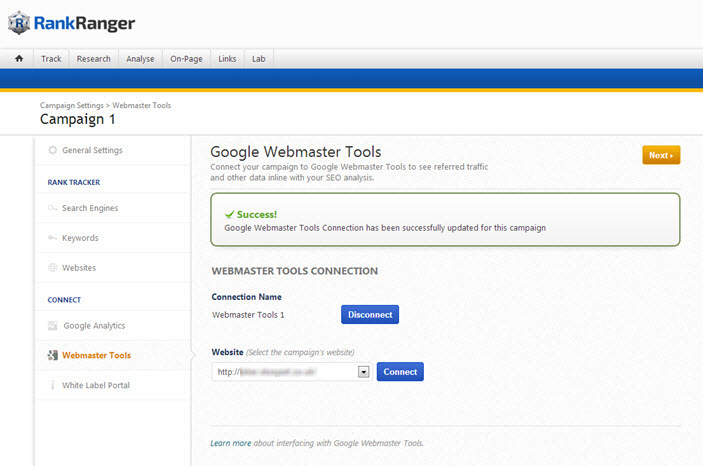This screenshot has height=466, width=703.
Task: Select Webmaster Tools in sidebar
Action: pyautogui.click(x=96, y=355)
